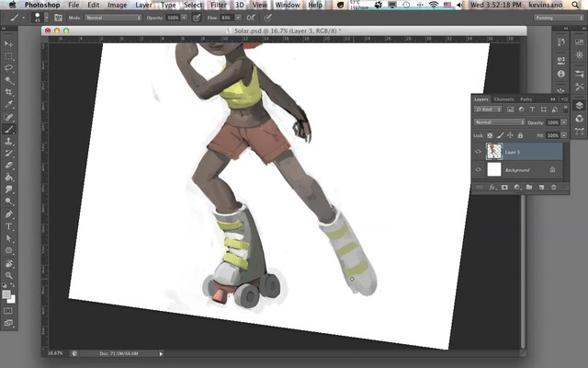Toggle lock all
The width and height of the screenshot is (588, 368).
tap(520, 135)
